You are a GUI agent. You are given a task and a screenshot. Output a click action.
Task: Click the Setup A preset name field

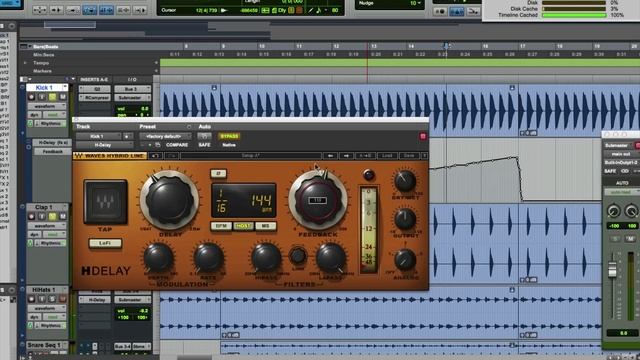(x=251, y=156)
